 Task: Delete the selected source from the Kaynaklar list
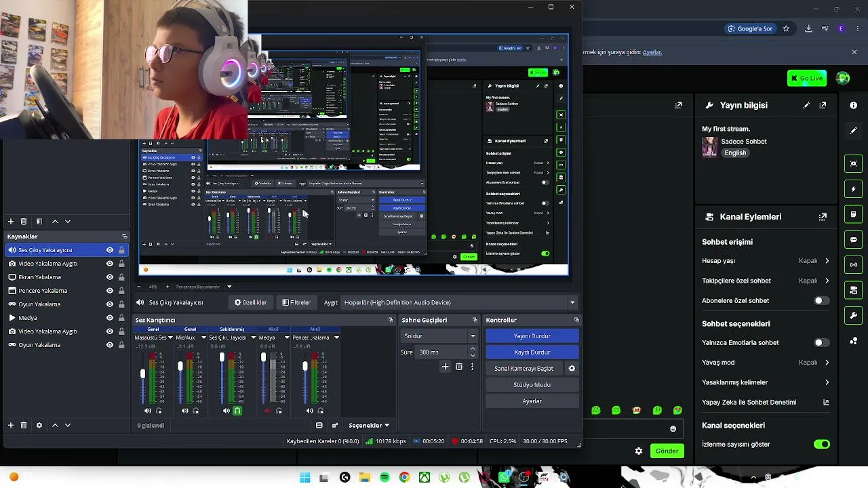coord(24,425)
